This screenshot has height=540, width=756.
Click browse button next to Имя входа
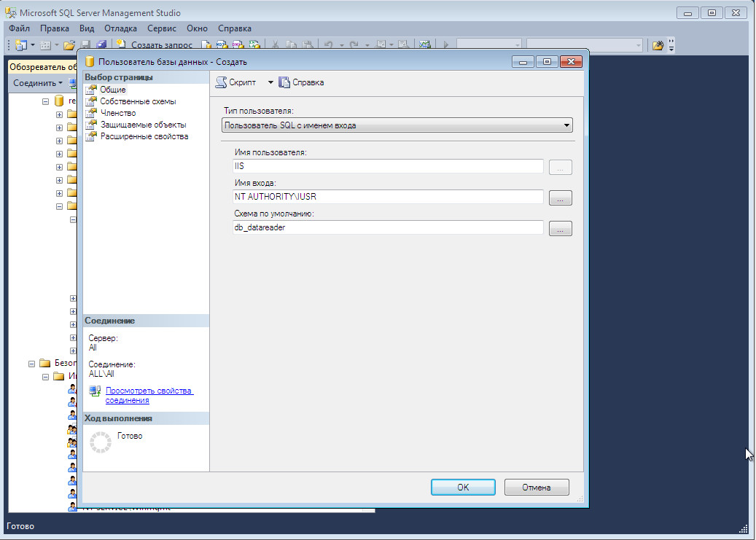[560, 197]
